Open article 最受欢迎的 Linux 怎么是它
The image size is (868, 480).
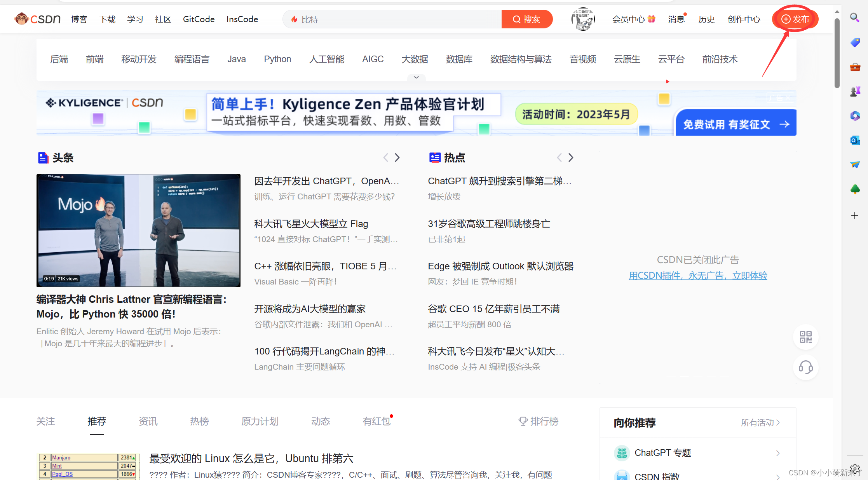[251, 459]
